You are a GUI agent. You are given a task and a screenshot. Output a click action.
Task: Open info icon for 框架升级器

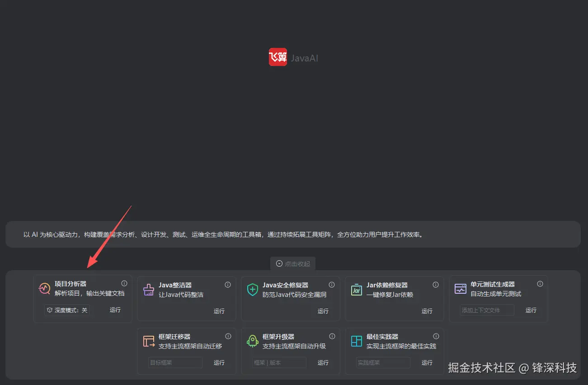332,336
